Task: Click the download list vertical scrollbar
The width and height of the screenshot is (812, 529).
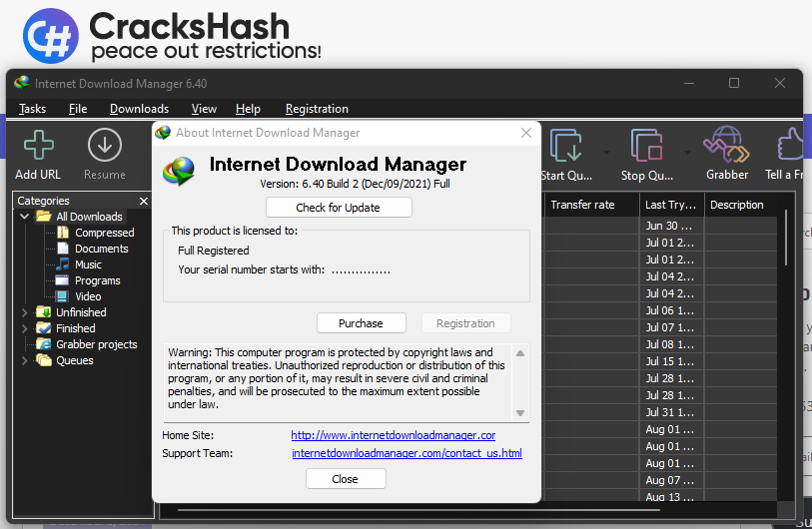Action: 786,239
